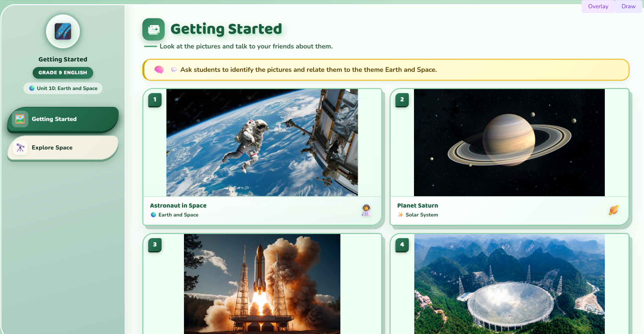Image resolution: width=644 pixels, height=334 pixels.
Task: Click the circular space logo in sidebar
Action: [63, 32]
